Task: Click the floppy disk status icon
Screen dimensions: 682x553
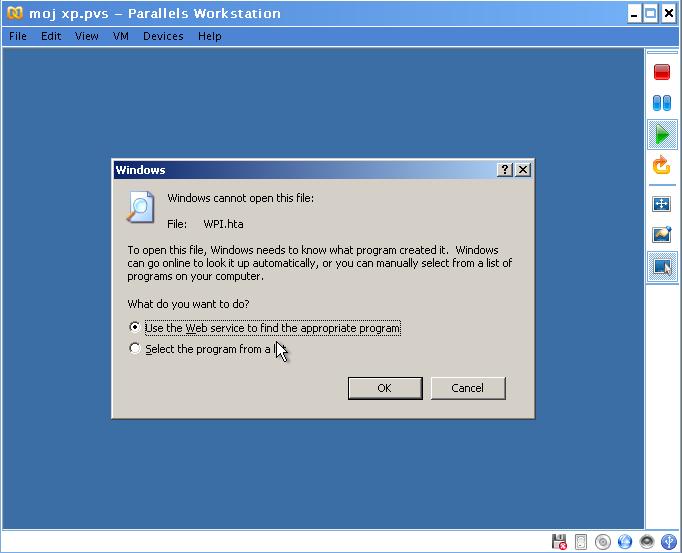Action: [559, 542]
